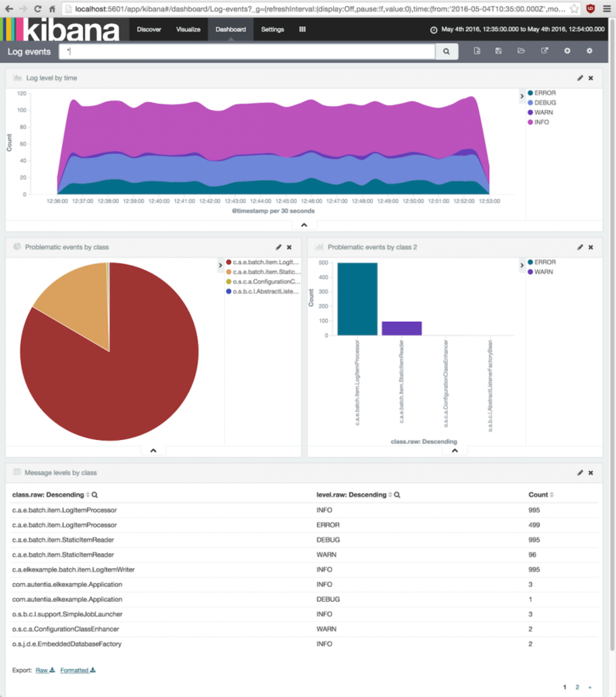Remove the Log level by time panel
The image size is (616, 697).
click(590, 78)
